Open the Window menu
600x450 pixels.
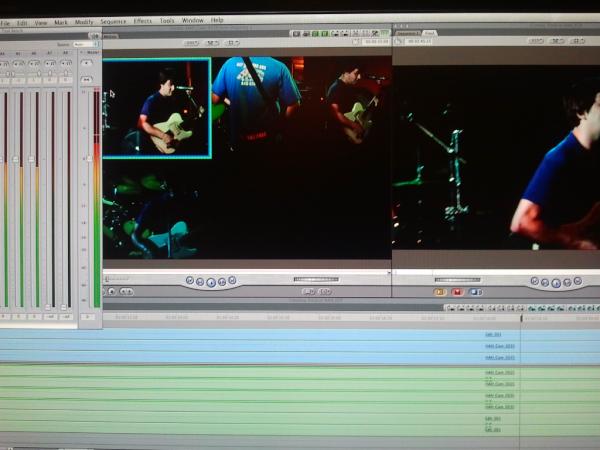(192, 20)
